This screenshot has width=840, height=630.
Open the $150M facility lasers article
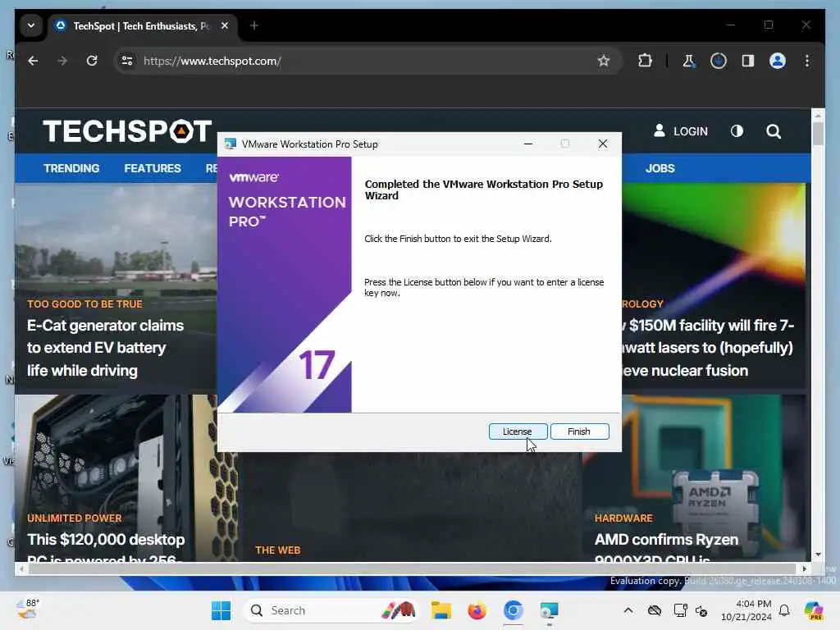pos(708,348)
